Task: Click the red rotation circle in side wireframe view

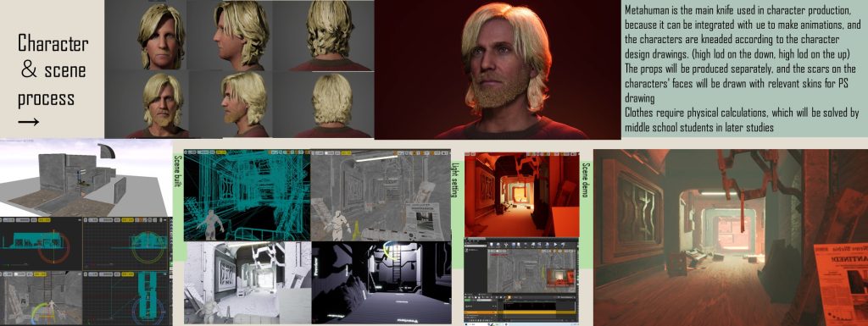Action: pyautogui.click(x=53, y=247)
